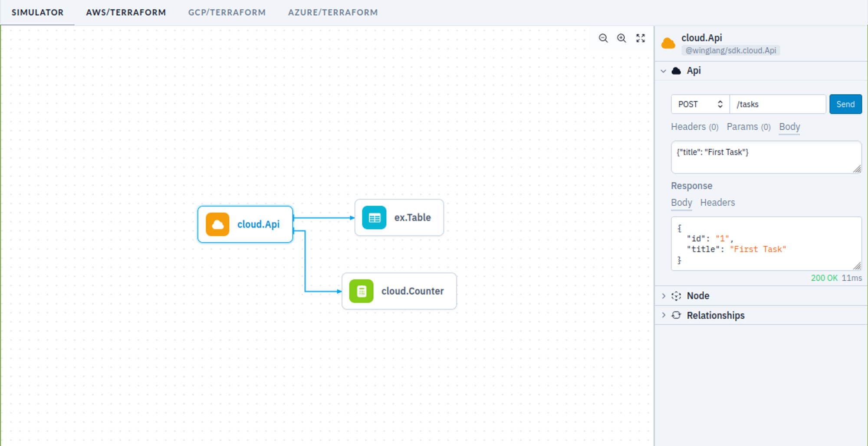Open the AZURE/TERRAFORM tab
Screen dimensions: 868x446
(333, 13)
